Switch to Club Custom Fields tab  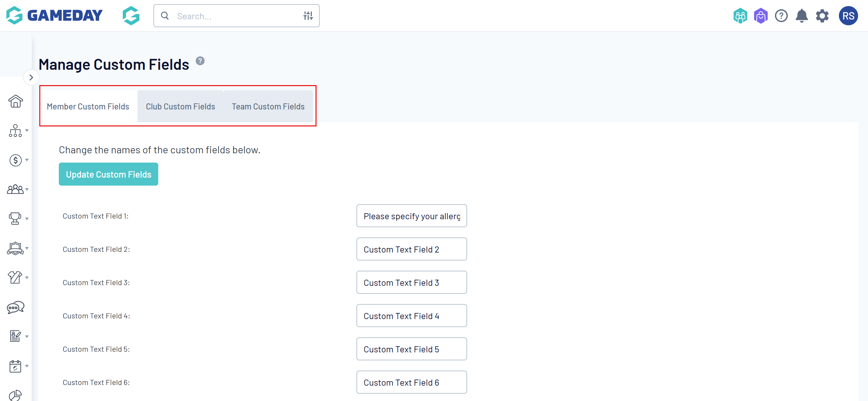(x=180, y=107)
